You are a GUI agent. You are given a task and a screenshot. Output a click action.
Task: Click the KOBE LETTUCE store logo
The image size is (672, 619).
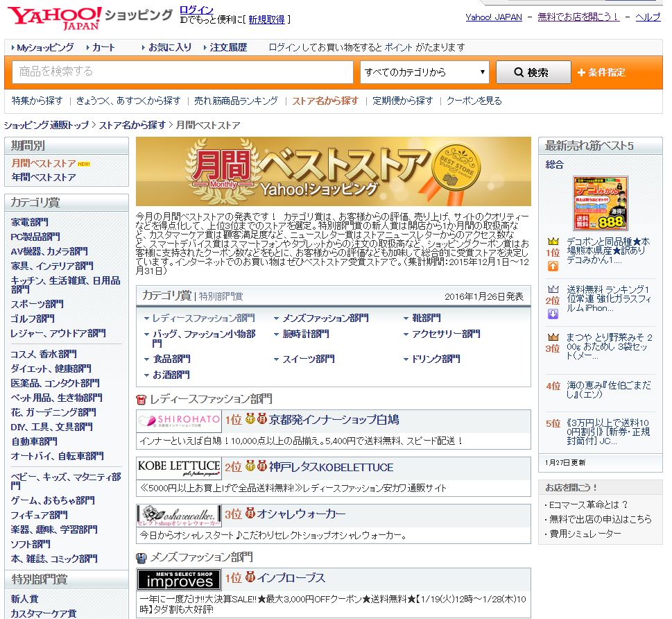[179, 468]
